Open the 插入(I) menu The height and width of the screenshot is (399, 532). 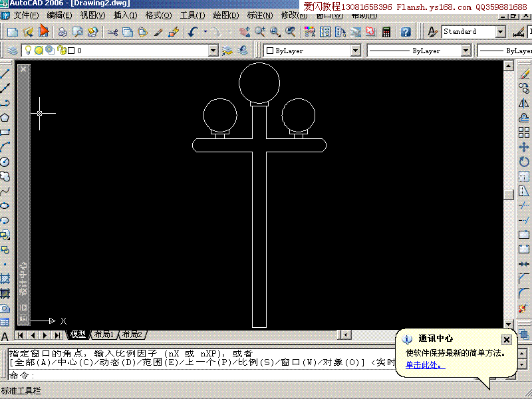pos(125,15)
